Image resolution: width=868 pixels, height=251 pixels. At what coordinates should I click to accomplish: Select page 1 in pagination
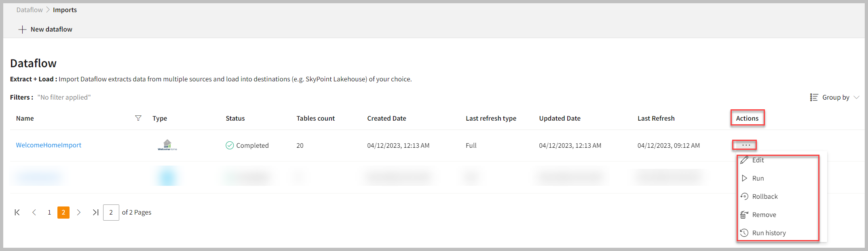pos(49,213)
